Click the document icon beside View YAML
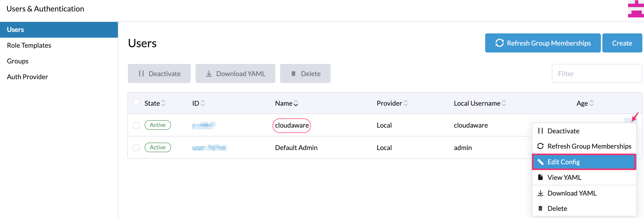Image resolution: width=644 pixels, height=218 pixels. point(540,177)
